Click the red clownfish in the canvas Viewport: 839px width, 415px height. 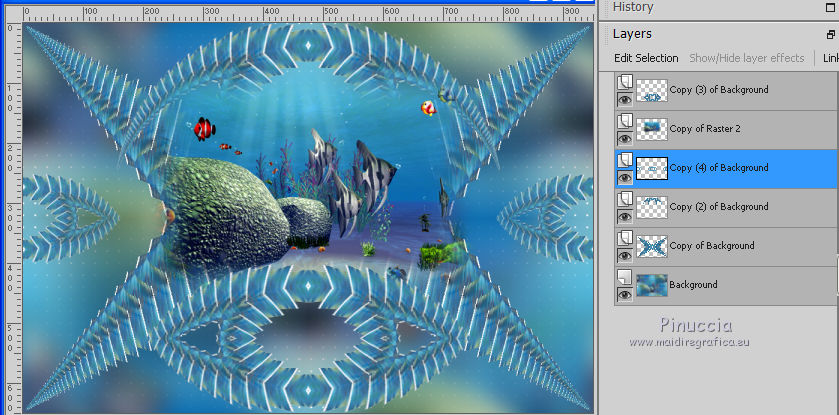point(204,129)
